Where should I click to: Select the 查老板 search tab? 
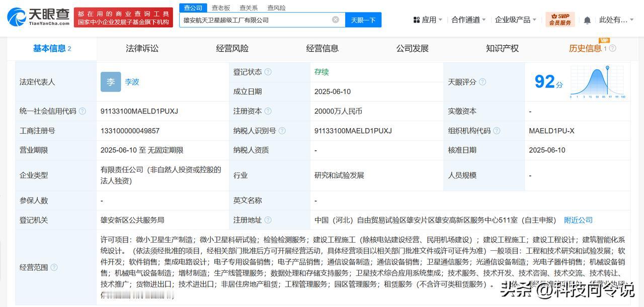pyautogui.click(x=221, y=8)
